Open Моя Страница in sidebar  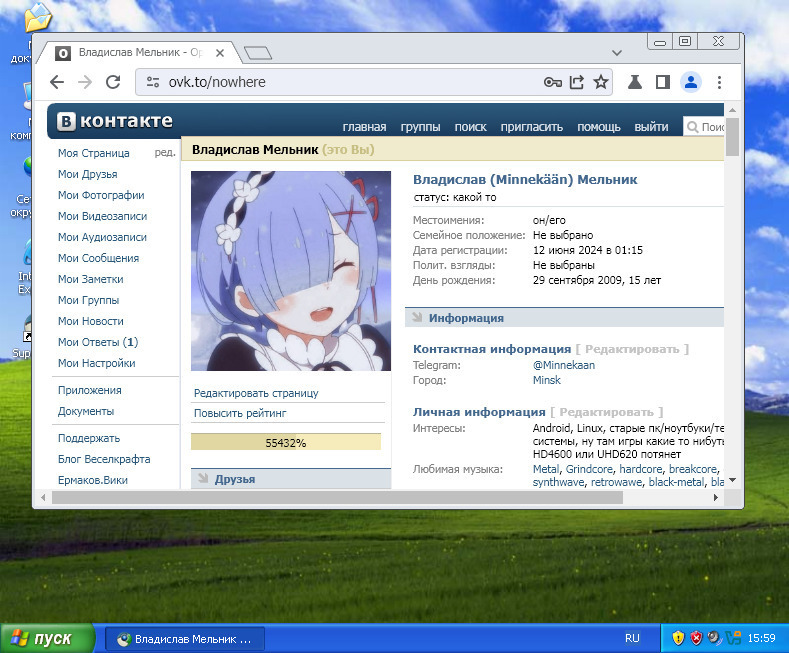[x=94, y=153]
